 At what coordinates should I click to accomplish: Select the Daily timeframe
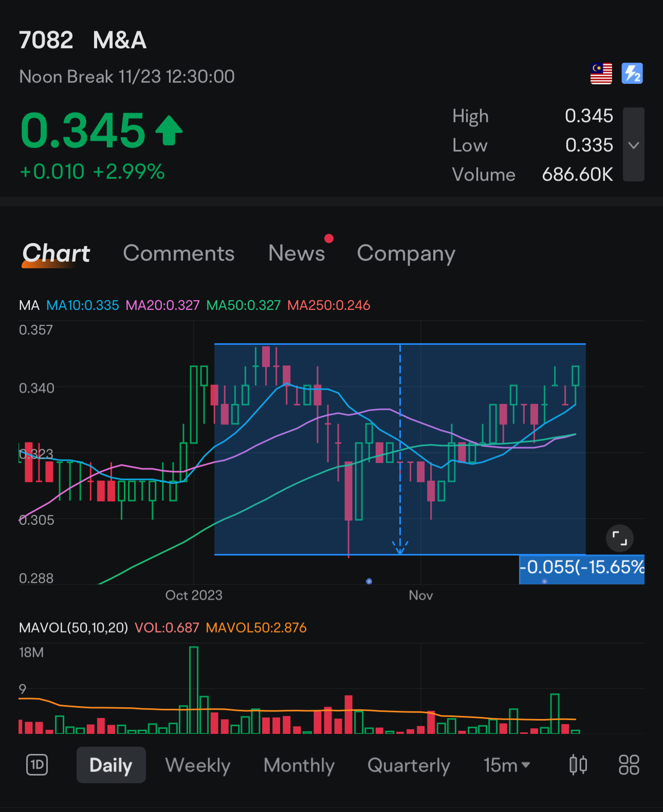[x=111, y=765]
